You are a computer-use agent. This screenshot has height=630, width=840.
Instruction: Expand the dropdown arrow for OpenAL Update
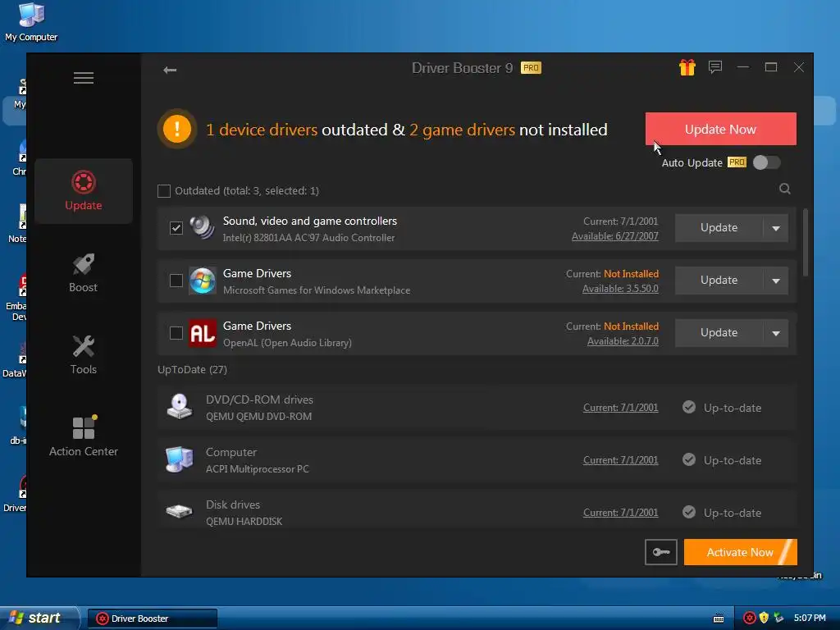tap(776, 333)
